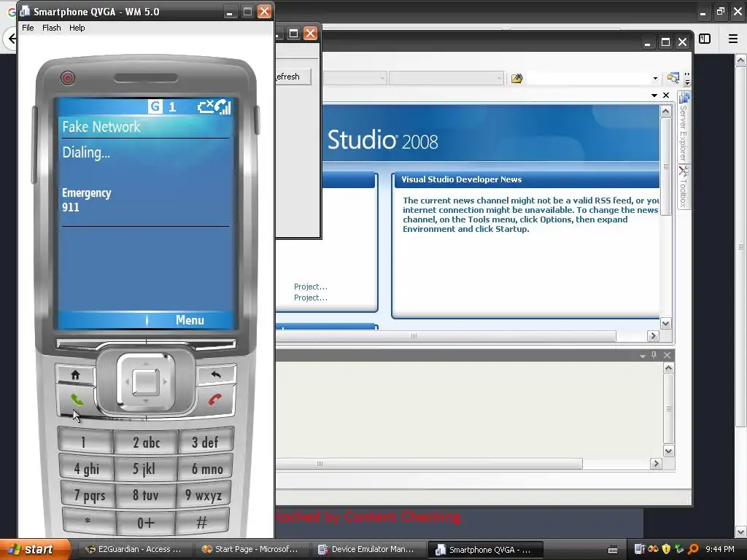
Task: Click the 4 ghi key on the phone keypad
Action: [x=86, y=469]
